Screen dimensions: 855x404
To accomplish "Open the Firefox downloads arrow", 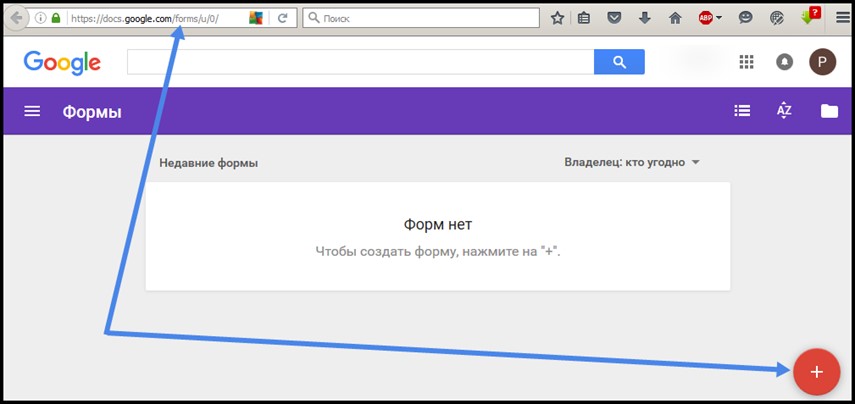I will [x=645, y=18].
